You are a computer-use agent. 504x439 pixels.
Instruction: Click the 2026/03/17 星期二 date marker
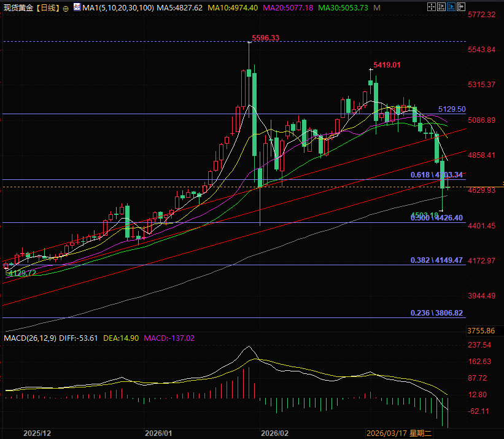399,433
